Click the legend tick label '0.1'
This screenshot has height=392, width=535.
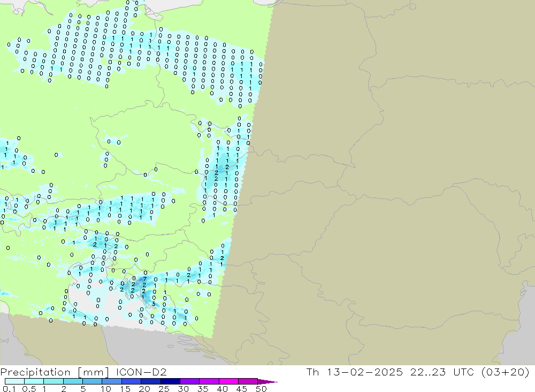click(9, 389)
